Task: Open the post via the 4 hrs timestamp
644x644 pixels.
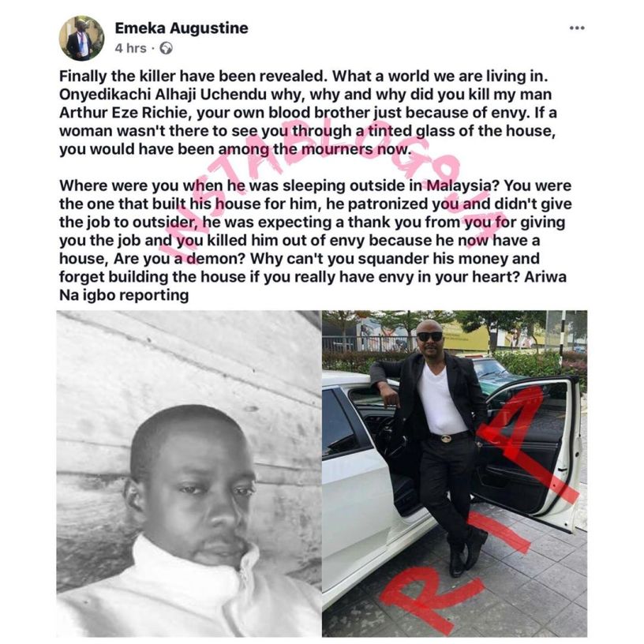Action: (130, 48)
